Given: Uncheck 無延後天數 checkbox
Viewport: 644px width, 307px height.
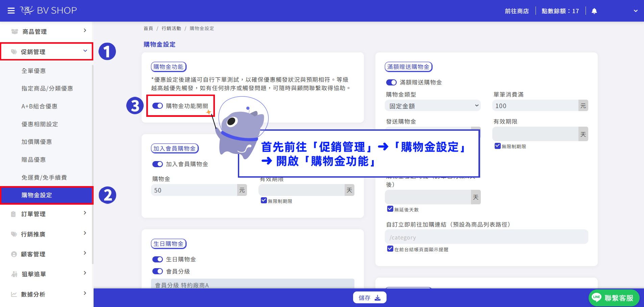Looking at the screenshot, I should pos(390,209).
